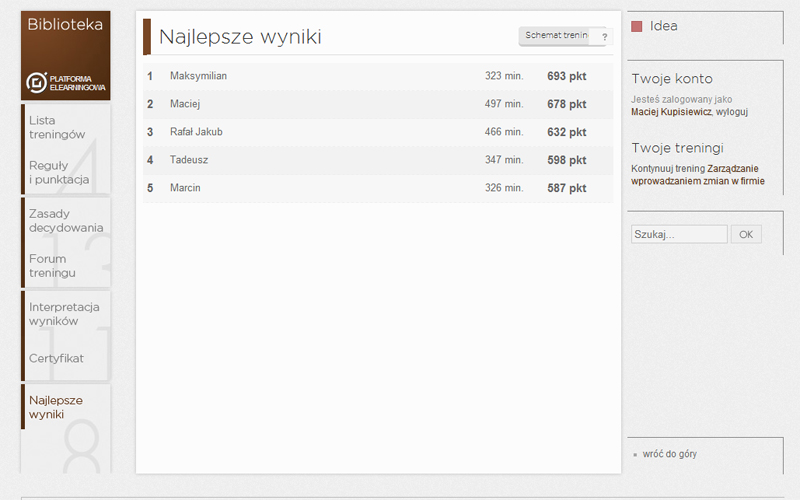Click the Szukaj search input field

tap(679, 234)
